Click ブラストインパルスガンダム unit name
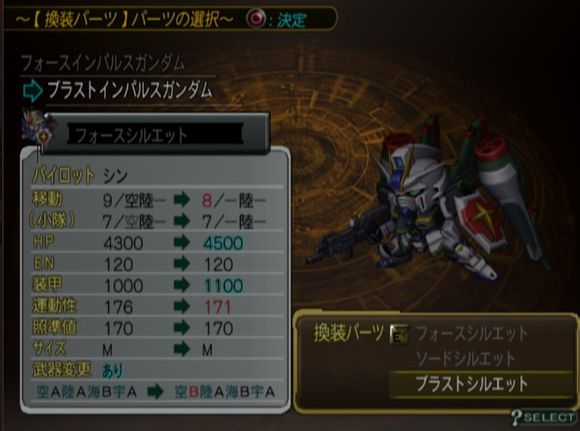Image resolution: width=580 pixels, height=431 pixels. click(130, 91)
